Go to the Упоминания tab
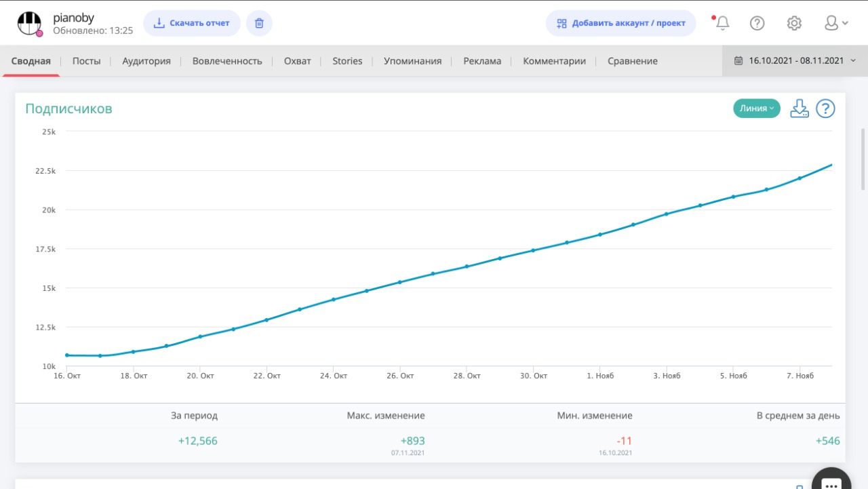 412,61
